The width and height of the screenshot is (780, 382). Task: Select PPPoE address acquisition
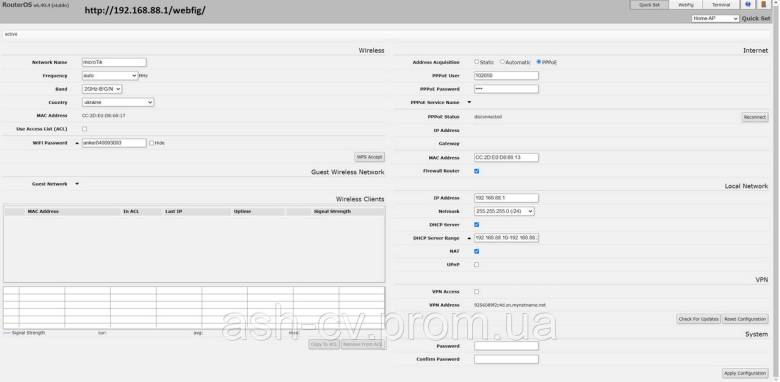coord(538,62)
